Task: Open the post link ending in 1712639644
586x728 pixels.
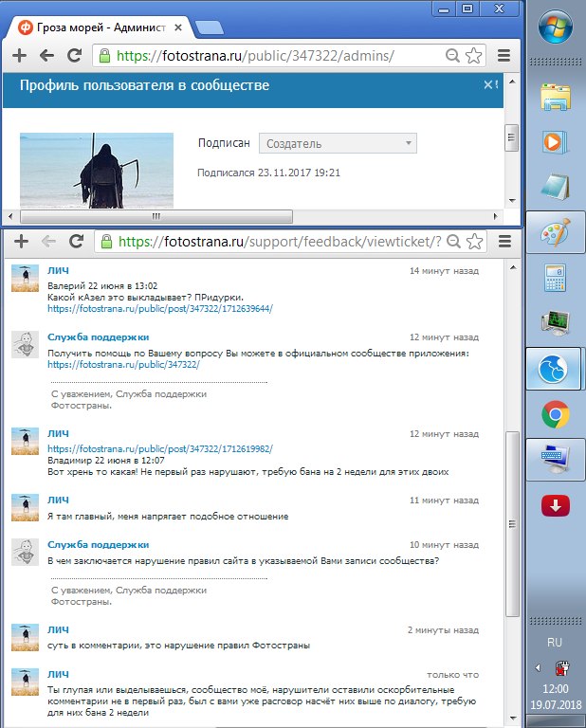Action: tap(159, 308)
